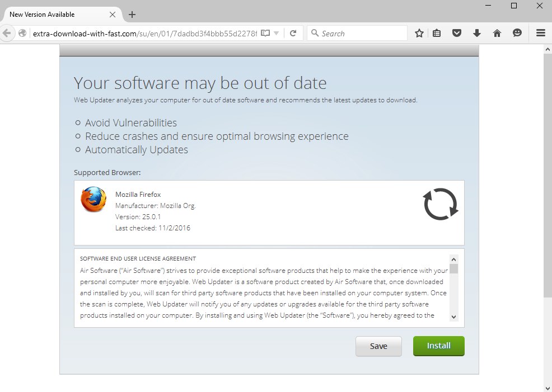Open the chat bubble smiley icon
This screenshot has width=552, height=392.
point(517,33)
